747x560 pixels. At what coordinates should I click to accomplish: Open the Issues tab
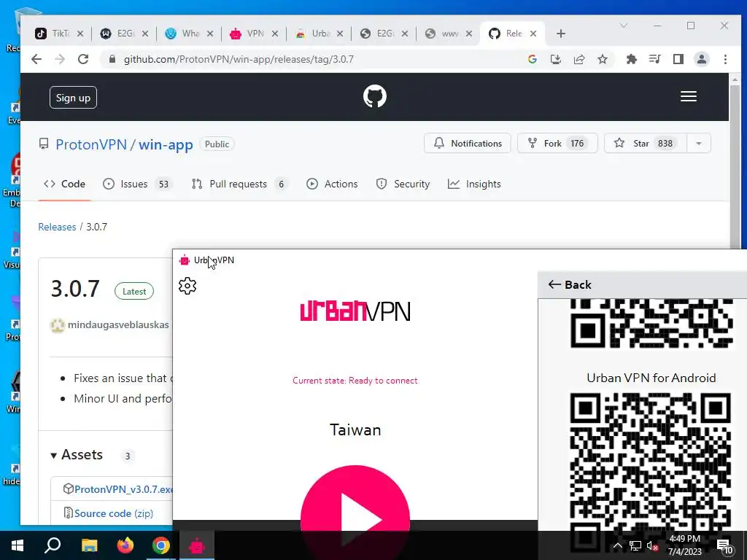pyautogui.click(x=136, y=184)
